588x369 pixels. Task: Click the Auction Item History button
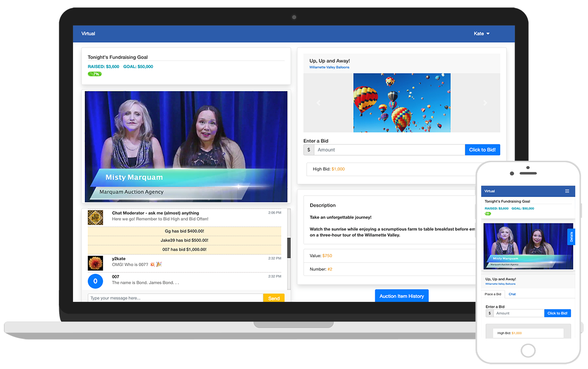402,296
